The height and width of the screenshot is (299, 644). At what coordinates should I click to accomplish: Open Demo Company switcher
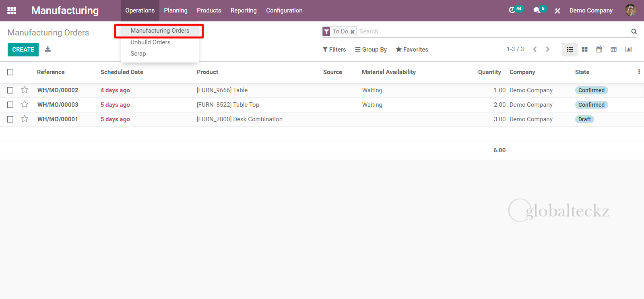pyautogui.click(x=591, y=10)
